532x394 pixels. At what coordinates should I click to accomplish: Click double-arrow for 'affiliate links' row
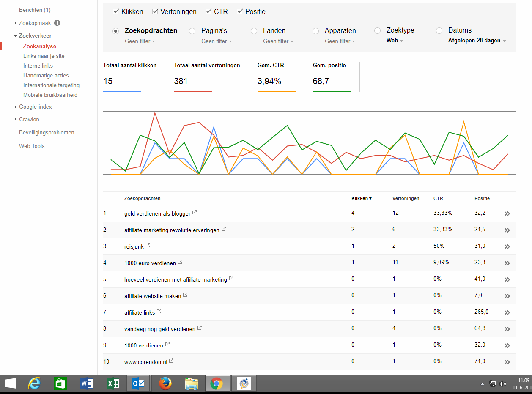(x=507, y=313)
